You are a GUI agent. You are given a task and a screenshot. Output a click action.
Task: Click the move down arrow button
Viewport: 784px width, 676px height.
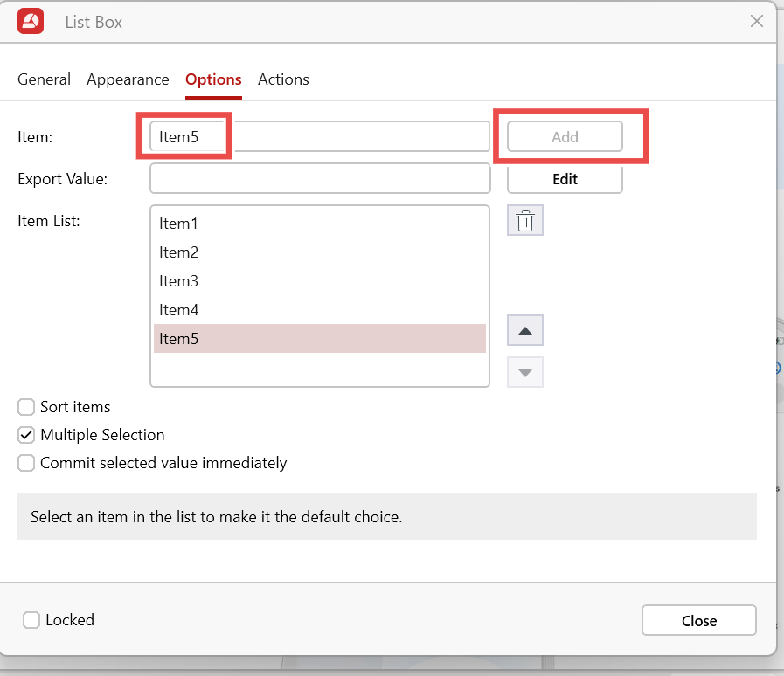pyautogui.click(x=525, y=372)
